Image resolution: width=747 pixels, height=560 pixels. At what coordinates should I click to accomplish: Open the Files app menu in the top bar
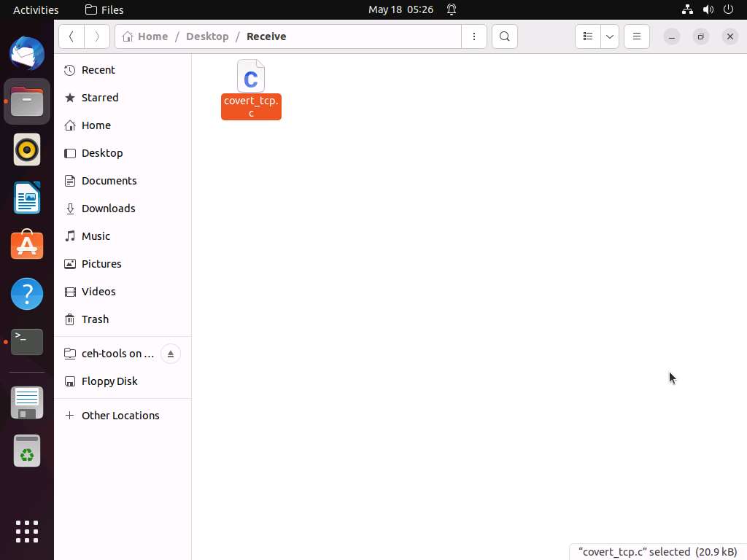tap(104, 9)
